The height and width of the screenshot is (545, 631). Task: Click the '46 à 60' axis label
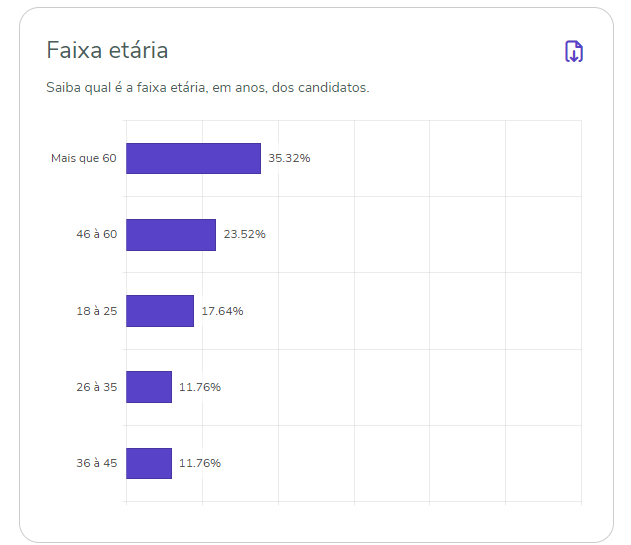(x=97, y=235)
